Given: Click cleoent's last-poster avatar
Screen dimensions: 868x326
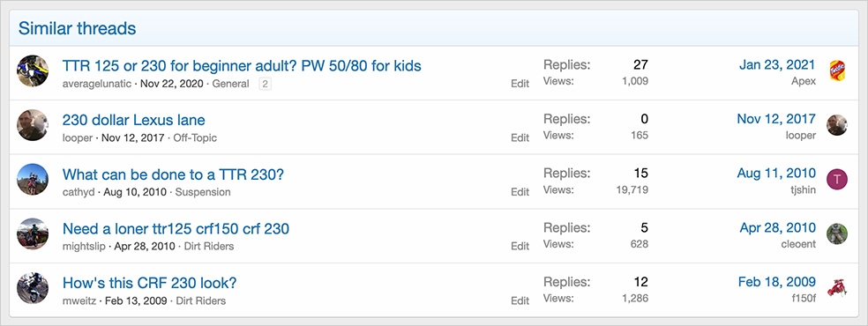Looking at the screenshot, I should [x=837, y=233].
